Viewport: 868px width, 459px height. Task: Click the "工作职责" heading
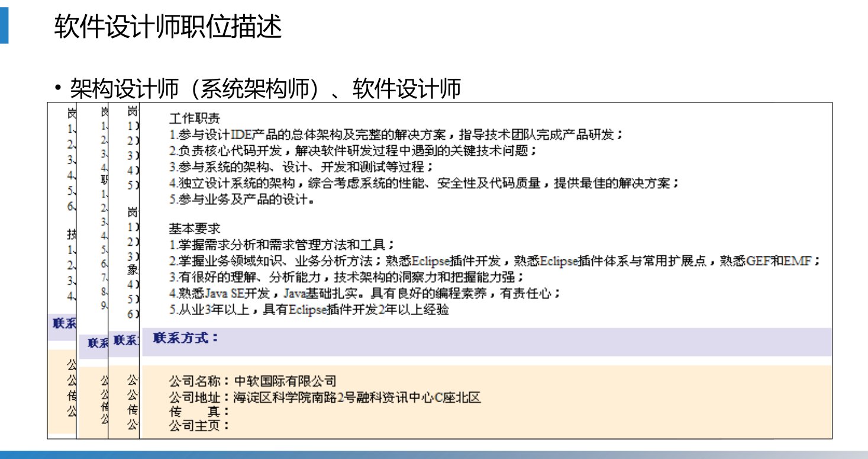pos(195,117)
